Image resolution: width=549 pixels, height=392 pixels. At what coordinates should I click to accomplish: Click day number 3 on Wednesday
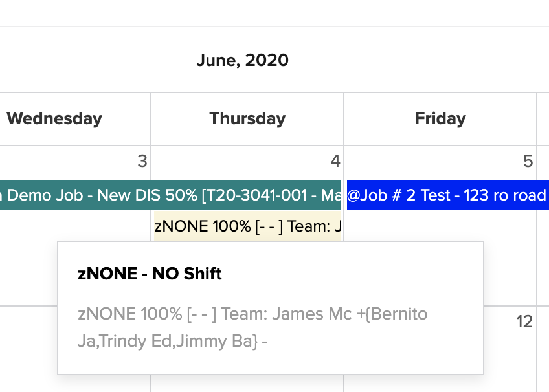coord(142,161)
